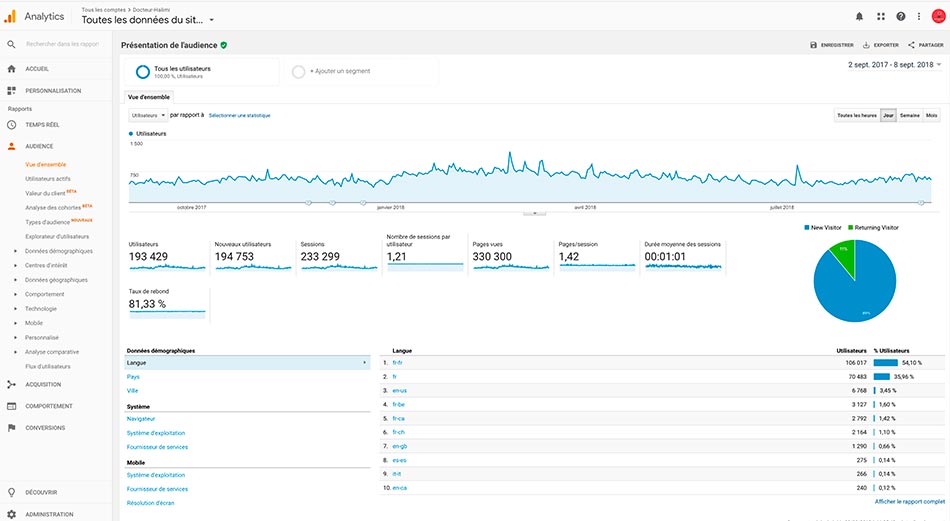This screenshot has width=950, height=521.
Task: Select the Vue d'ensemble tab
Action: (x=149, y=97)
